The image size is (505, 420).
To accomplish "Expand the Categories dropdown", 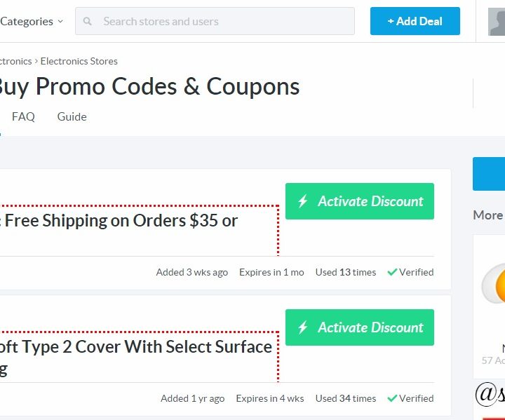I will pyautogui.click(x=32, y=21).
